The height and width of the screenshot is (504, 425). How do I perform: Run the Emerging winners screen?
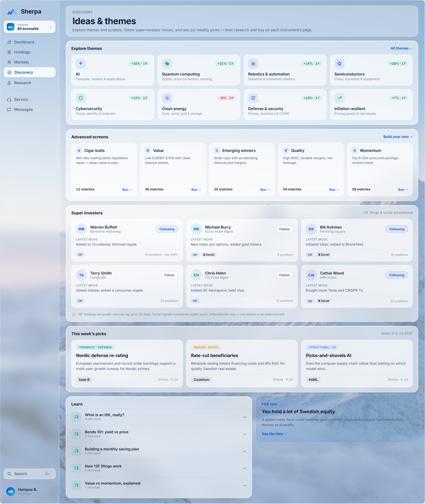(x=265, y=190)
